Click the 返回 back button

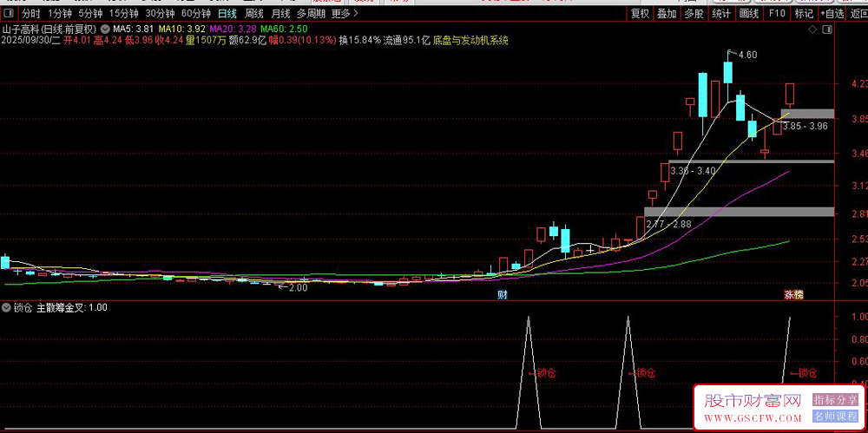pos(858,13)
